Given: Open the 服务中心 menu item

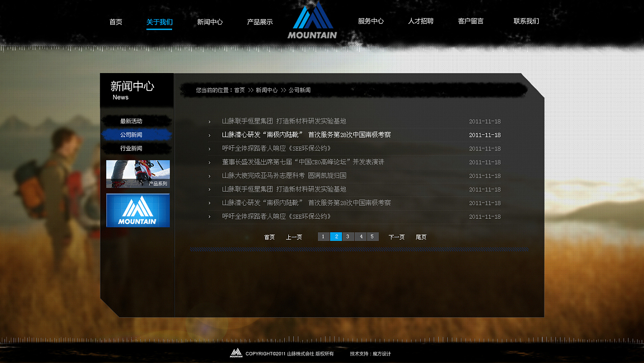Looking at the screenshot, I should [x=371, y=21].
